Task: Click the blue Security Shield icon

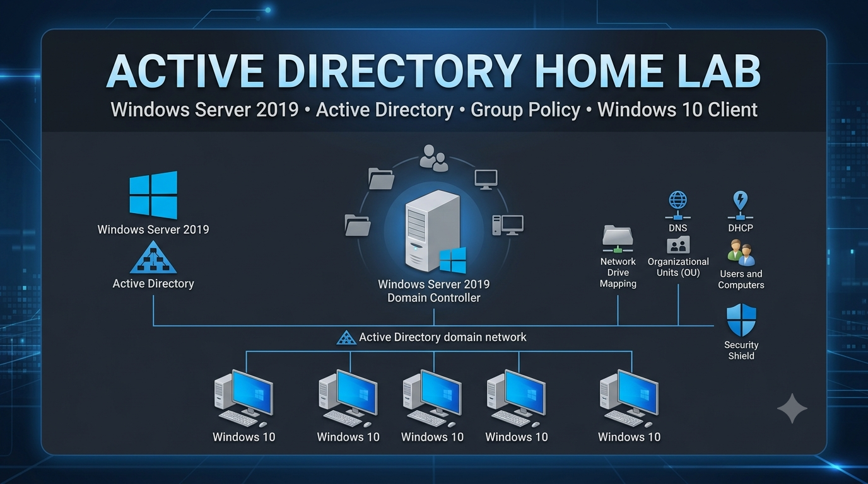Action: coord(741,320)
